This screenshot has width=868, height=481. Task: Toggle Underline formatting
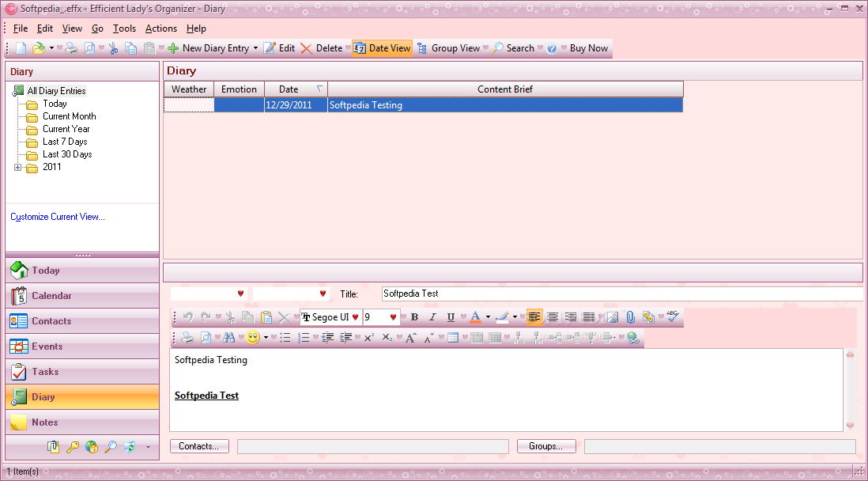pyautogui.click(x=451, y=317)
